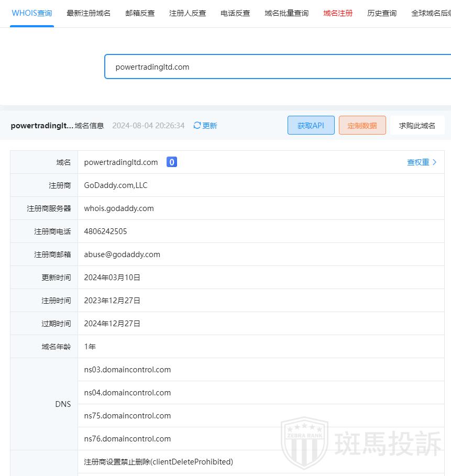This screenshot has width=451, height=476.
Task: Select the 注册人反查 tab
Action: (x=188, y=13)
